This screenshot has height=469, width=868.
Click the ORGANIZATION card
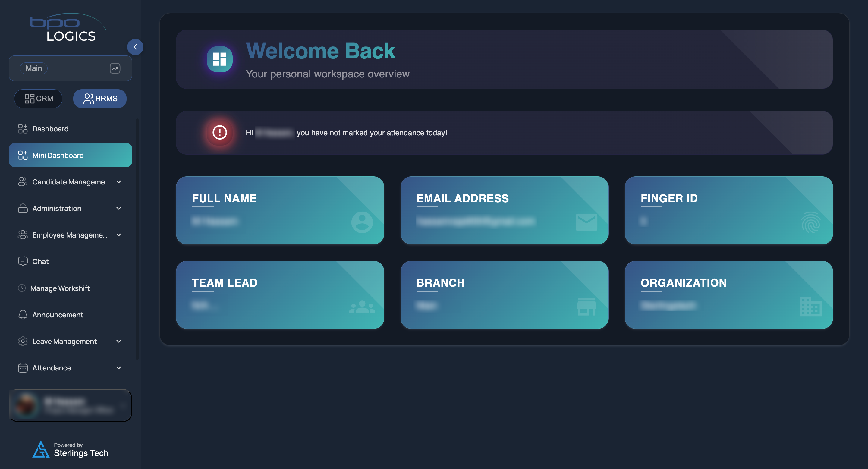[x=728, y=295]
